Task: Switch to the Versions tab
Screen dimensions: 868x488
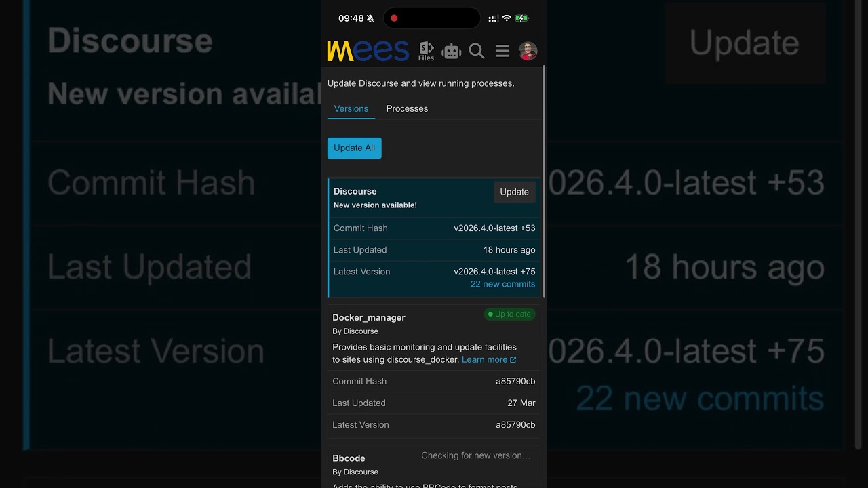Action: 351,108
